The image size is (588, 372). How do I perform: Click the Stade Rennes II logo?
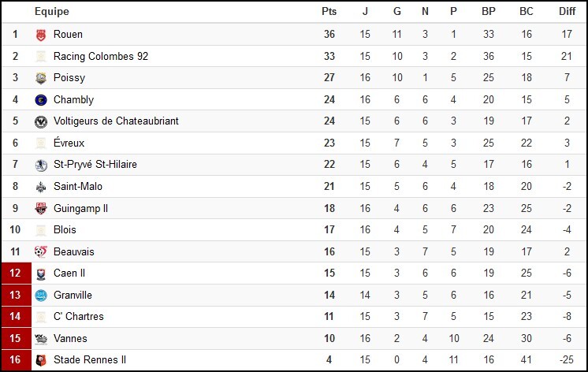[41, 360]
